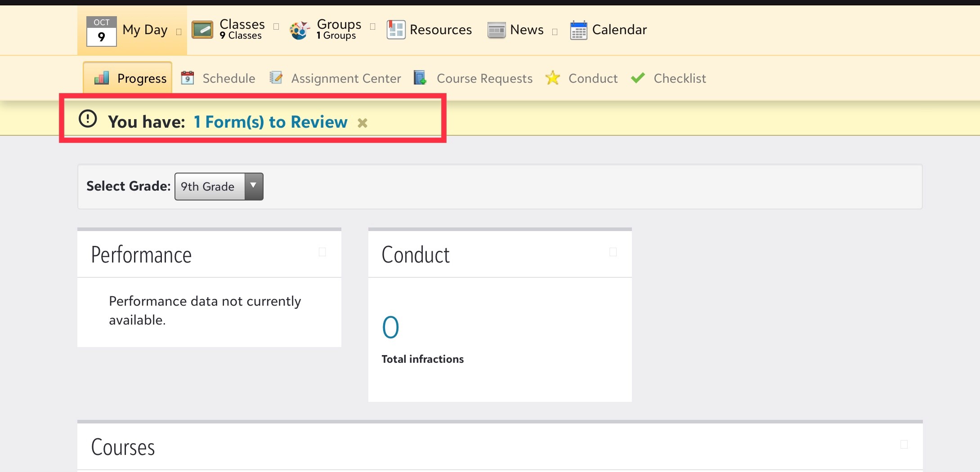Collapse the Courses panel

click(x=904, y=444)
